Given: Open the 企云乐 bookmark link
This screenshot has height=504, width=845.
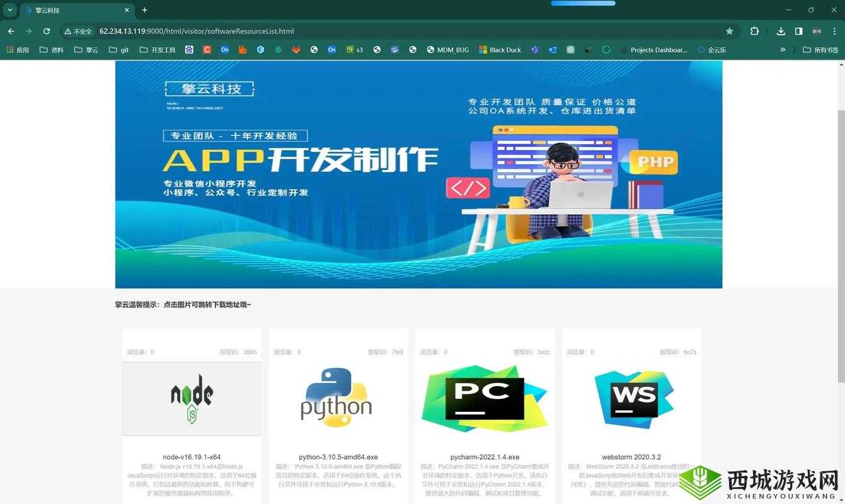Looking at the screenshot, I should (711, 50).
